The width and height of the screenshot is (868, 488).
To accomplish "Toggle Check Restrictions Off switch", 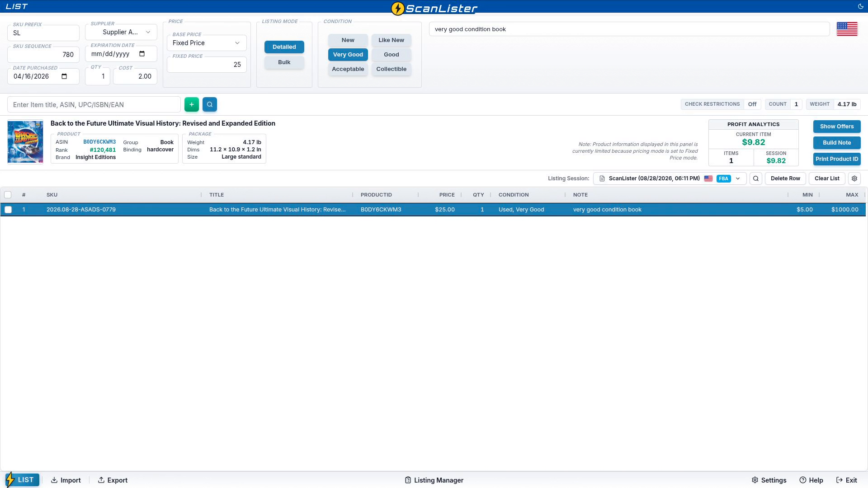I will coord(752,104).
